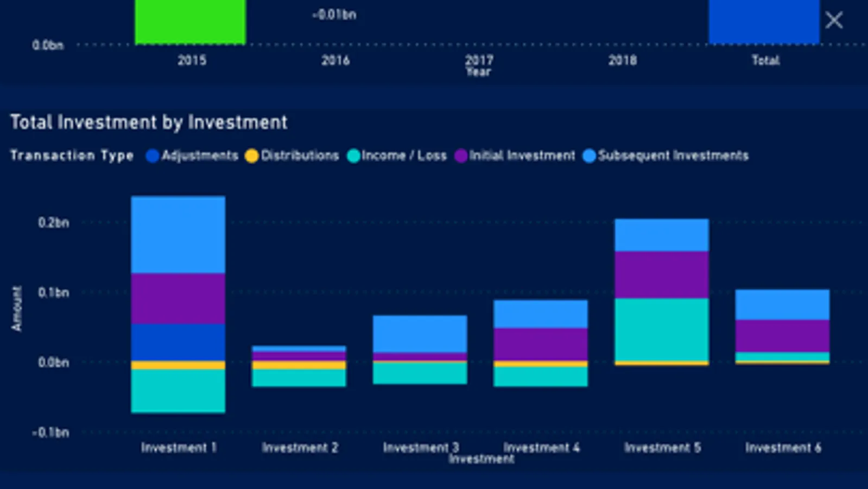Select Investment 6's purple Initial Investment segment
The width and height of the screenshot is (868, 489).
782,336
